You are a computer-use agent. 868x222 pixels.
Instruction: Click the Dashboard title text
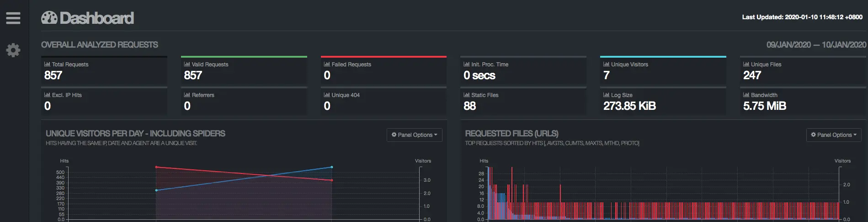(x=97, y=18)
